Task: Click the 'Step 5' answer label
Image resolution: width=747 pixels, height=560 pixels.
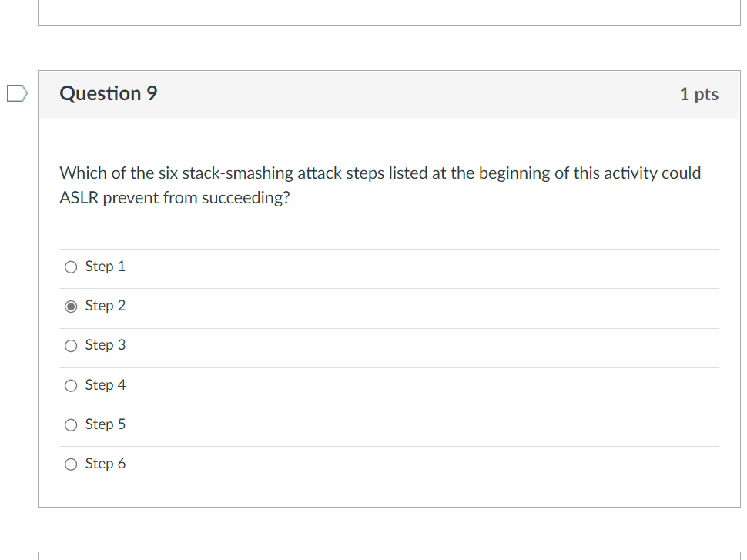Action: (105, 424)
